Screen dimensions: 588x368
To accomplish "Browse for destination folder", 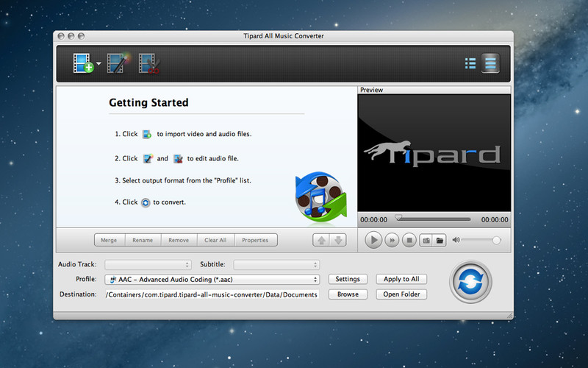I will (348, 294).
